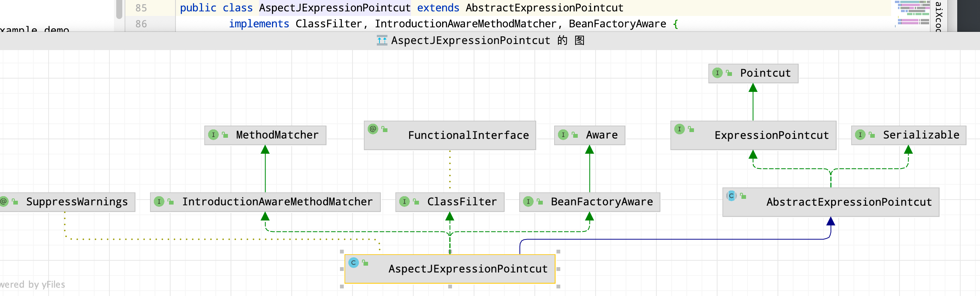Click AspectJExpressionPointcut class name in code line 85
The width and height of the screenshot is (980, 296).
point(335,8)
